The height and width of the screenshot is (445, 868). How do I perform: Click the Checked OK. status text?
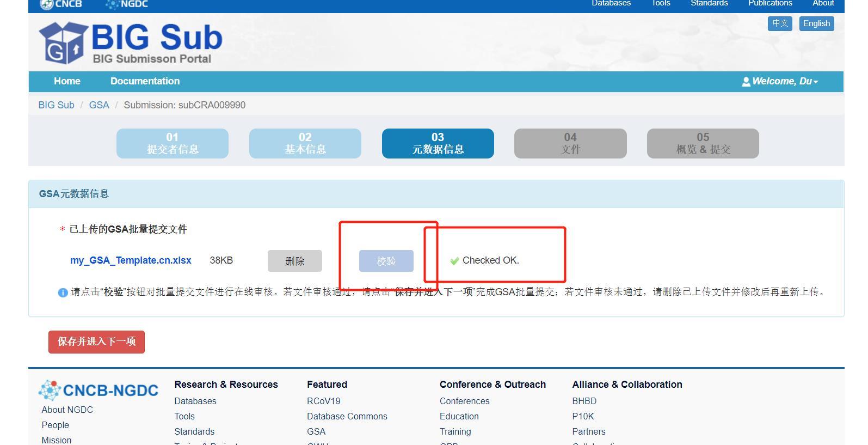tap(491, 260)
